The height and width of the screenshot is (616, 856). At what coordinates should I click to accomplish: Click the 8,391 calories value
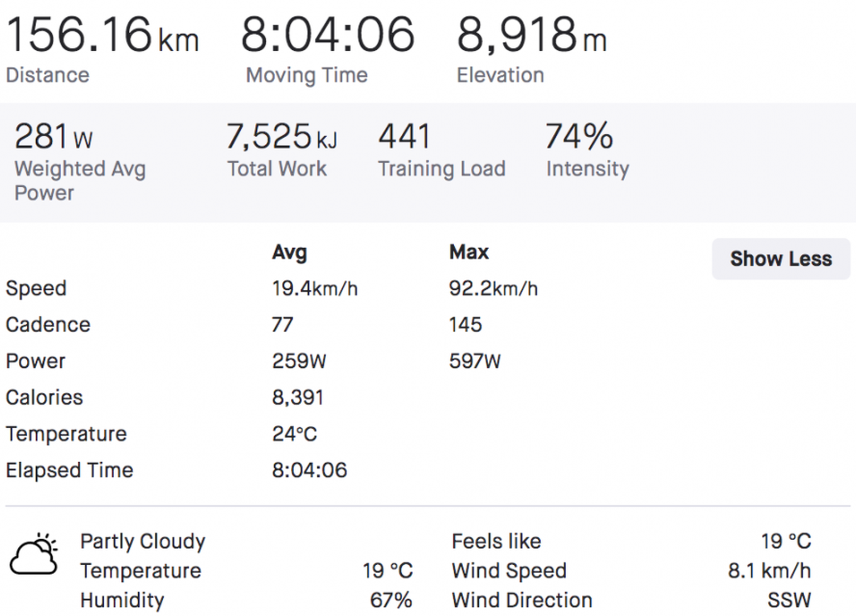point(298,397)
